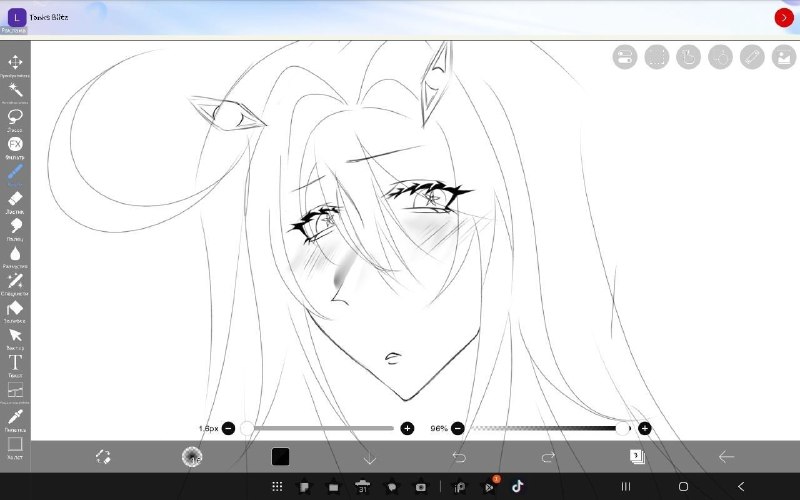Image resolution: width=800 pixels, height=500 pixels.
Task: Toggle the stabilizer switch icon at top
Action: [x=624, y=57]
